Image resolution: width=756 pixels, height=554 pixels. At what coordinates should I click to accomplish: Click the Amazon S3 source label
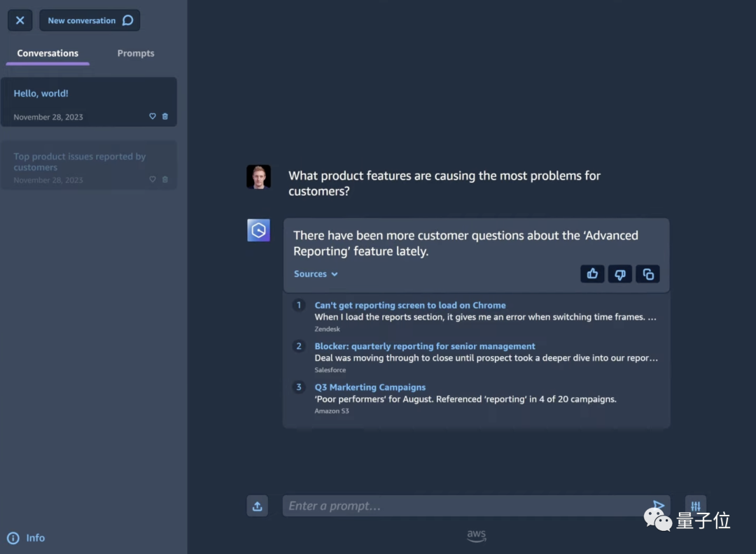coord(332,411)
